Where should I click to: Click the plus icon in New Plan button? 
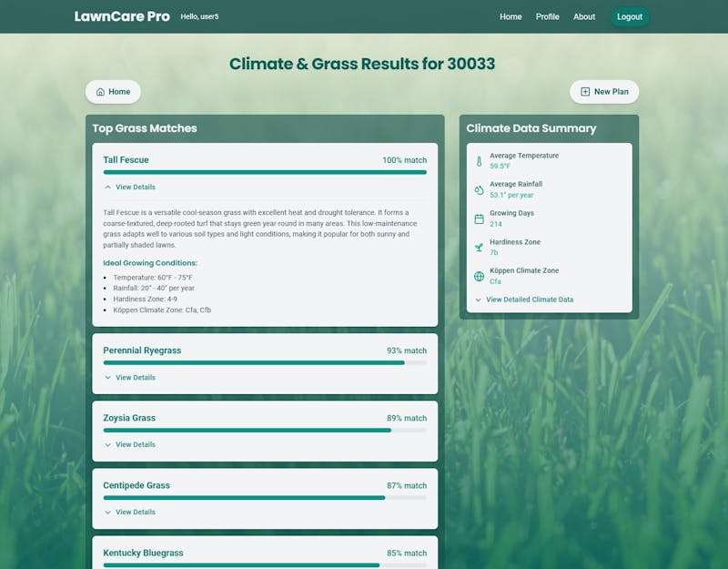click(x=585, y=92)
